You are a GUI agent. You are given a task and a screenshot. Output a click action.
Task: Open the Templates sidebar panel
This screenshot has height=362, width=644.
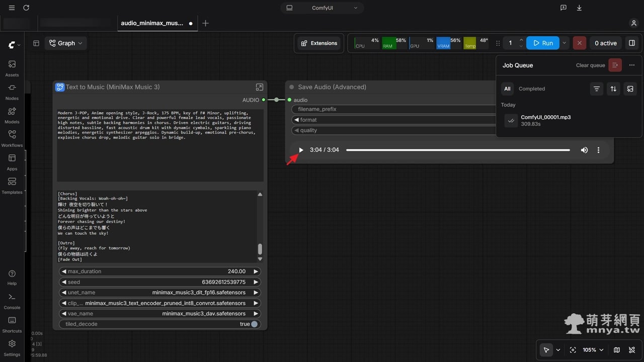(x=12, y=186)
